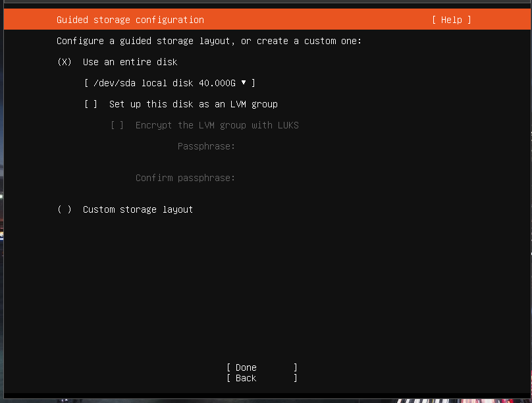Screen dimensions: 532x403
Task: Open the /dev/sda local disk dropdown
Action: pos(170,83)
